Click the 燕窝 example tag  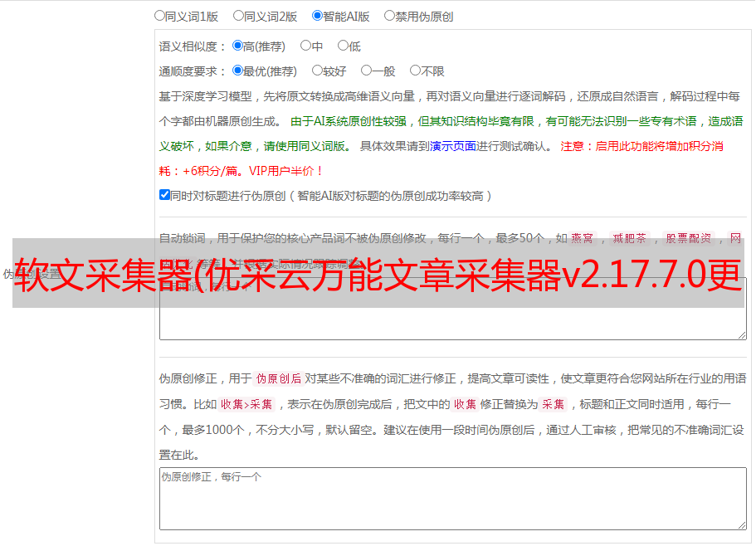coord(583,238)
